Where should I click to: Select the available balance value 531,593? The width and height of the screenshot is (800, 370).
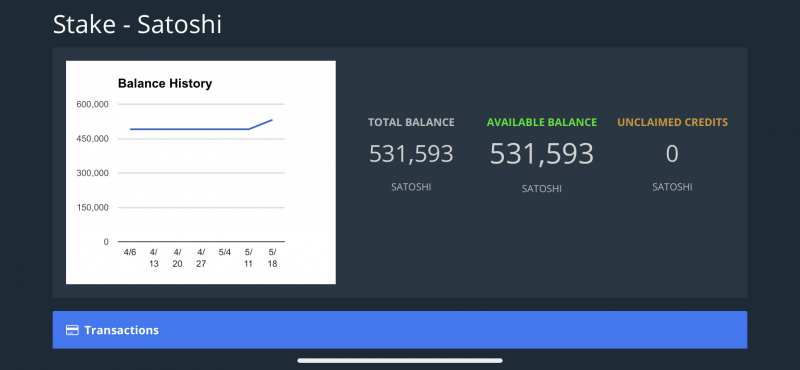pos(542,154)
